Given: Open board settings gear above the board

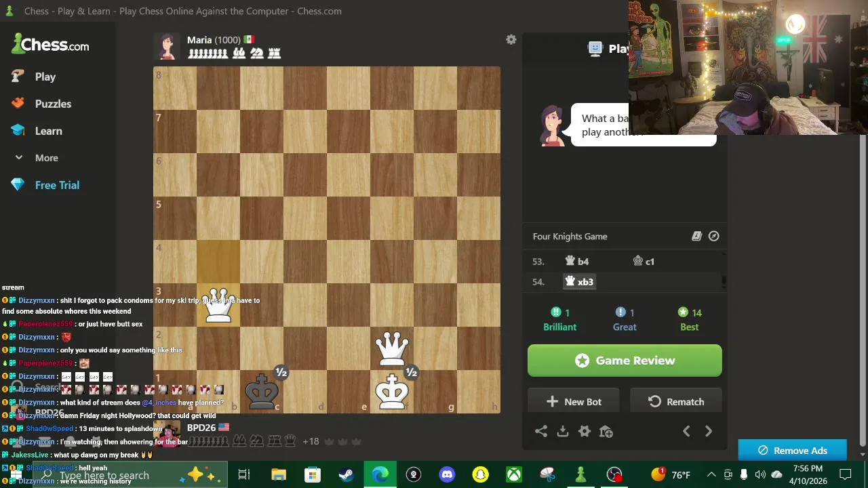Looking at the screenshot, I should (x=511, y=40).
